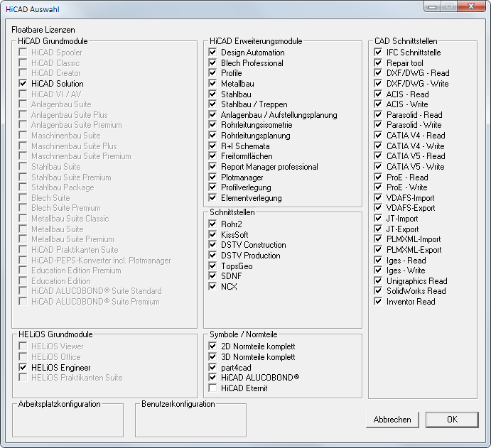The height and width of the screenshot is (448, 491).
Task: Uncheck Iges - Read
Action: 378,261
